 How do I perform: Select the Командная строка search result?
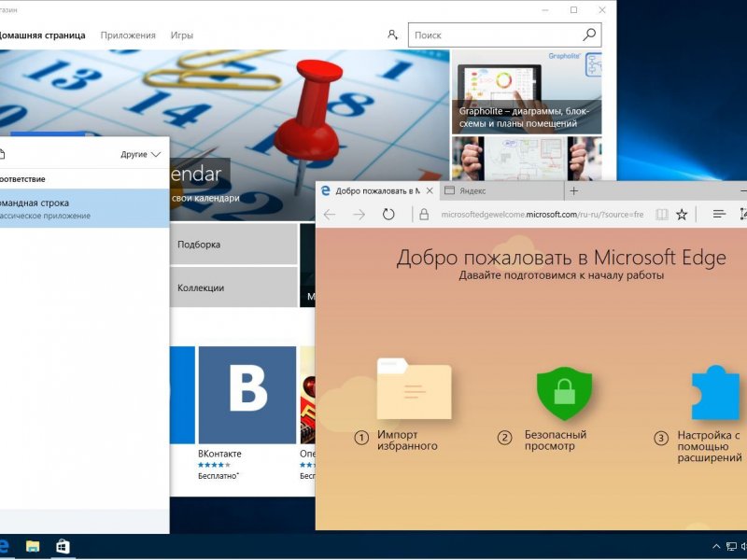pos(84,208)
